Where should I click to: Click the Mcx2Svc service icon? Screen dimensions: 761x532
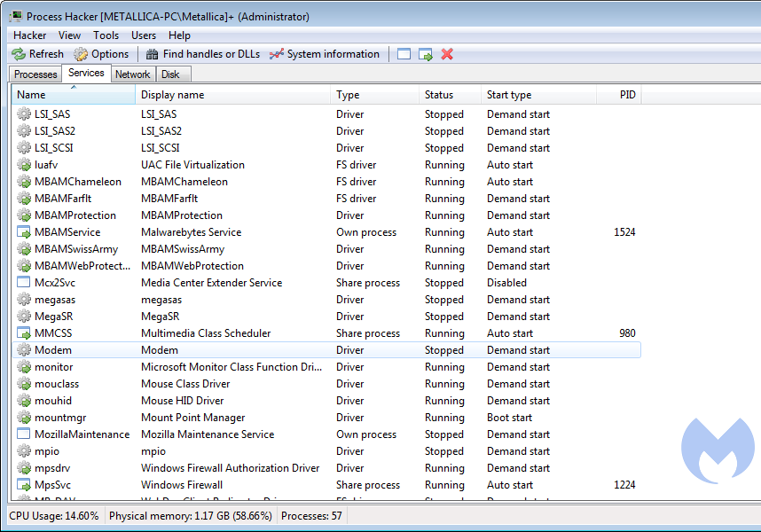tap(24, 283)
